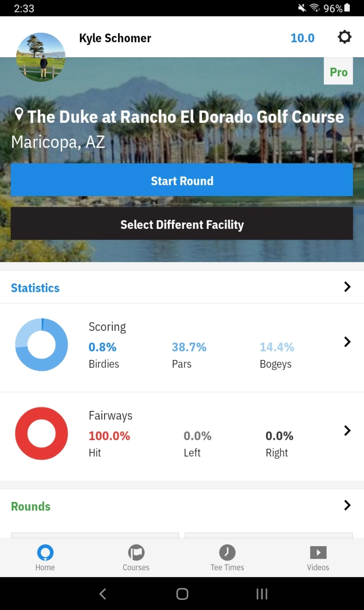Tap Kyle Schomer's profile photo
Viewport: 364px width, 610px height.
coord(41,57)
